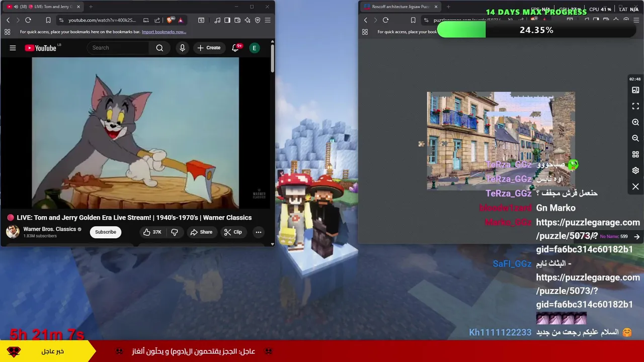The image size is (644, 362).
Task: Reload the YouTube page
Action: point(28,20)
